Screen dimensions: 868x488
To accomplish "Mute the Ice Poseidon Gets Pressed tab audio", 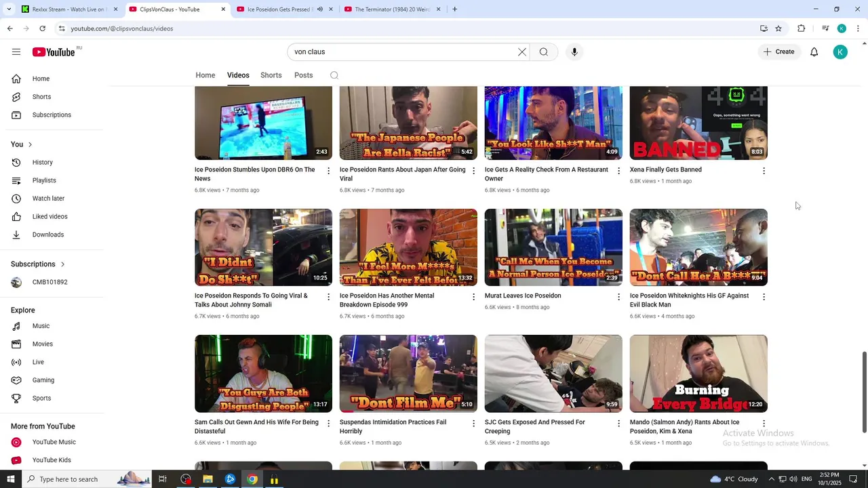I will pos(320,9).
